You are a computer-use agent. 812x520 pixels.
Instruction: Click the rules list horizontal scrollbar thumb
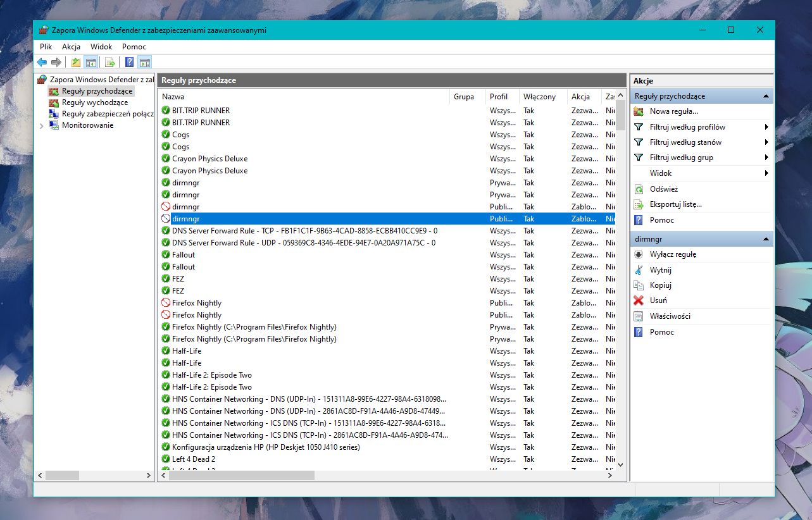242,475
